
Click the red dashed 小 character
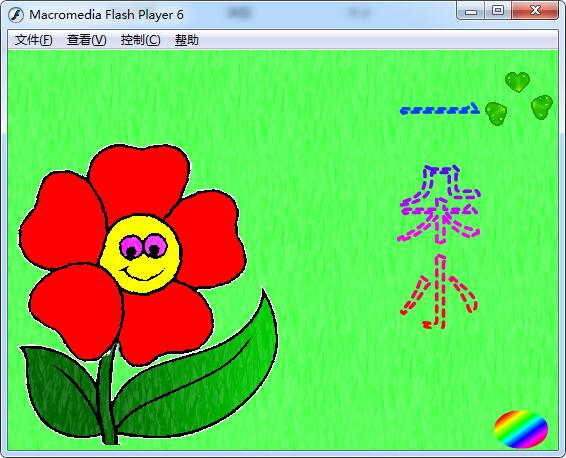pyautogui.click(x=439, y=292)
